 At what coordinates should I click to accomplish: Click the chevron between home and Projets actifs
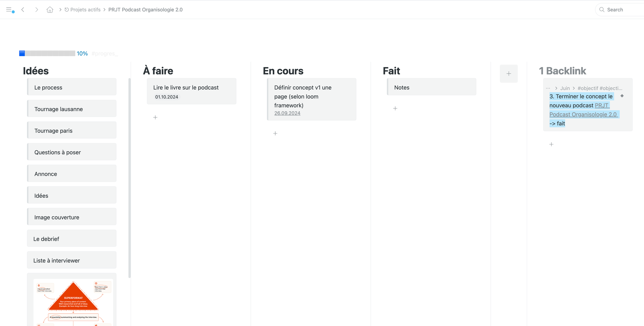(x=60, y=9)
